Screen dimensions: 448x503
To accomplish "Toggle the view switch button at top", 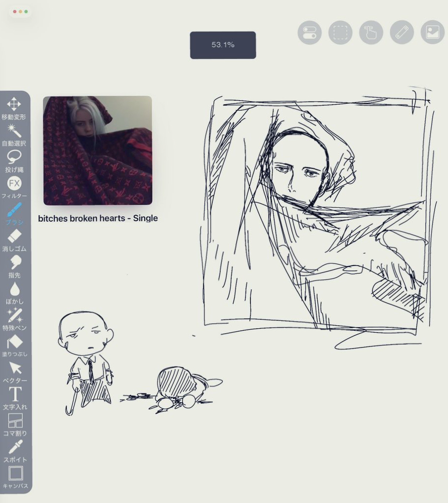I will (310, 33).
